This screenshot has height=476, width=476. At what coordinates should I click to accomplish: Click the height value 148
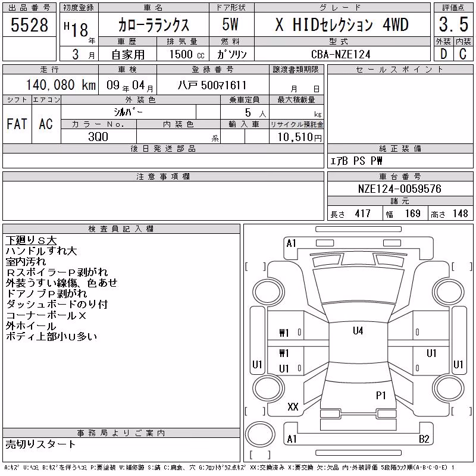pos(461,214)
